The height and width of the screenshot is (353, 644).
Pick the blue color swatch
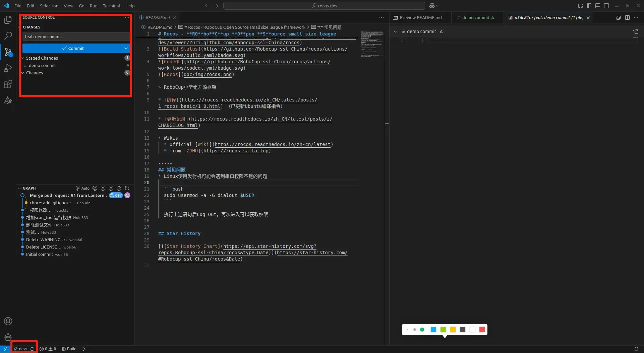433,330
